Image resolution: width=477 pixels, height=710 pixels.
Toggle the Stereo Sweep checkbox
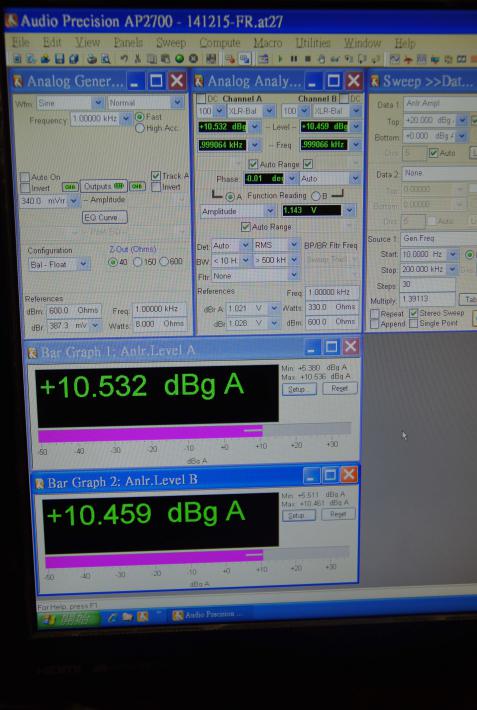coord(414,313)
